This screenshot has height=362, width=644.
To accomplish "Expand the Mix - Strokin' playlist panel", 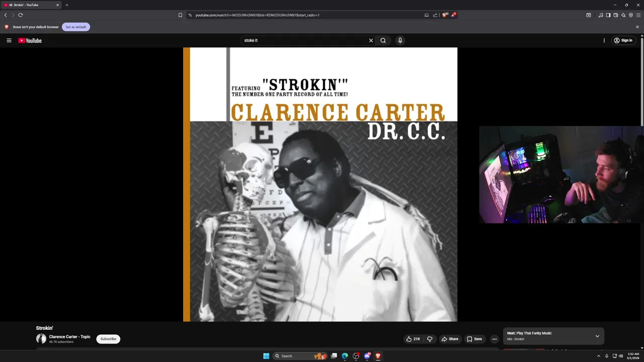I will (x=597, y=336).
